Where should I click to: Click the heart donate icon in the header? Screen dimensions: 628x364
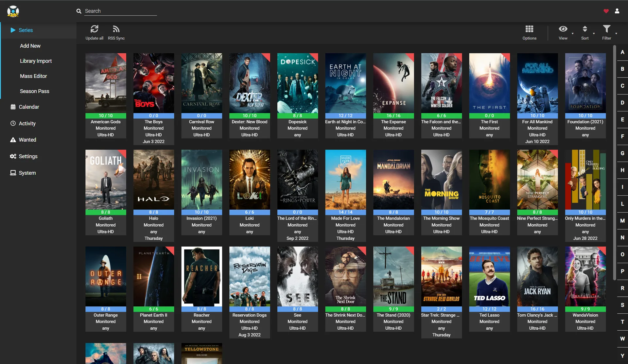(x=606, y=11)
